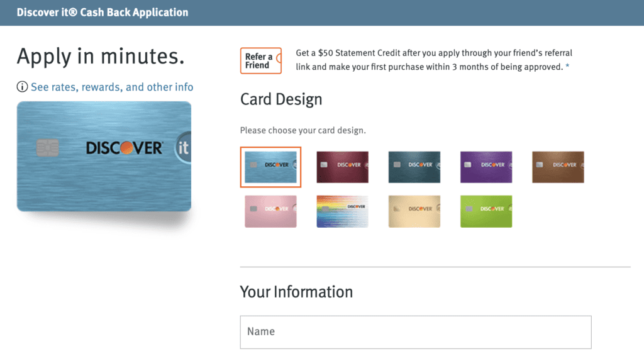
Task: Select the blue card design
Action: 270,167
